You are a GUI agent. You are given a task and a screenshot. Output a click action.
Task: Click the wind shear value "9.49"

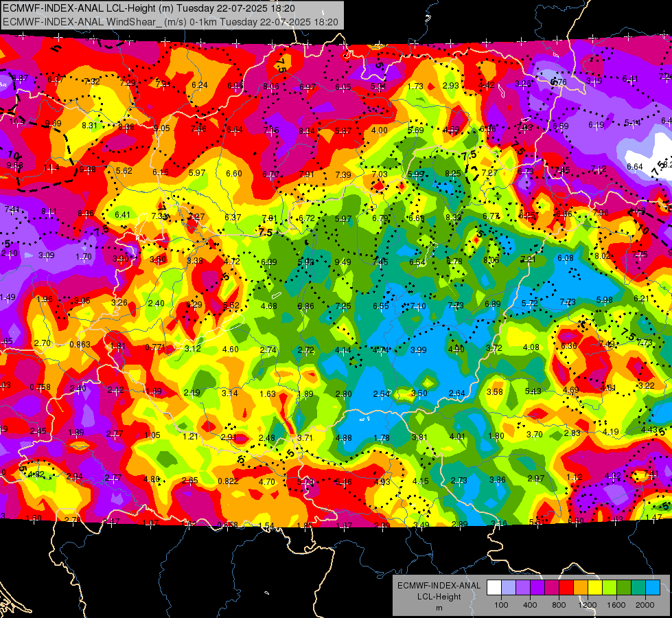click(343, 262)
